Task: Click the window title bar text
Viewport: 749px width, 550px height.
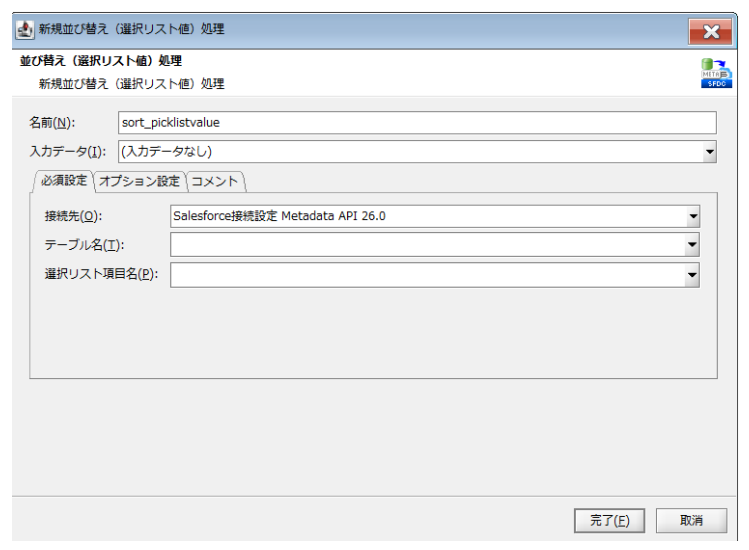Action: pyautogui.click(x=131, y=30)
